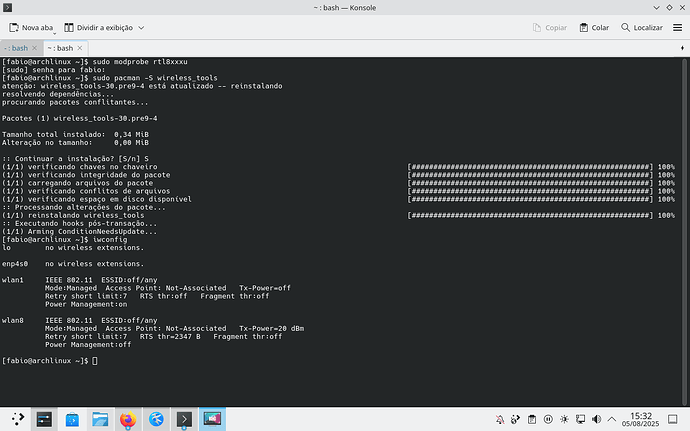Open the Discover store taskbar icon
The width and height of the screenshot is (690, 431).
tap(72, 418)
